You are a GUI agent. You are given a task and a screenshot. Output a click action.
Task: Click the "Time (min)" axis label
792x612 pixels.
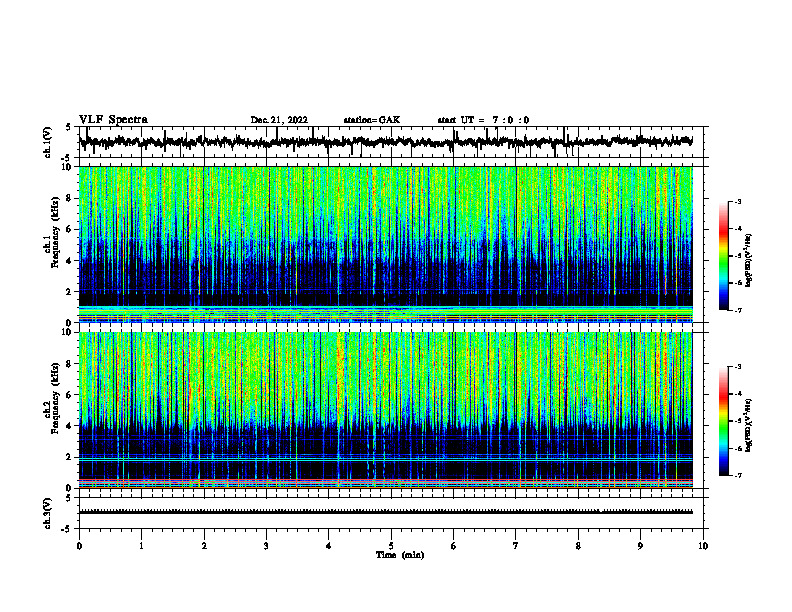400,555
